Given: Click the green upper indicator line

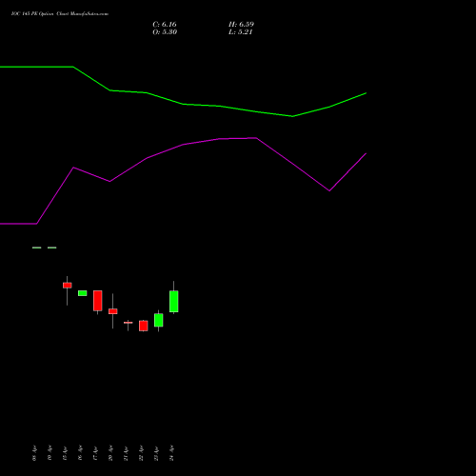Looking at the screenshot, I should coord(183,104).
